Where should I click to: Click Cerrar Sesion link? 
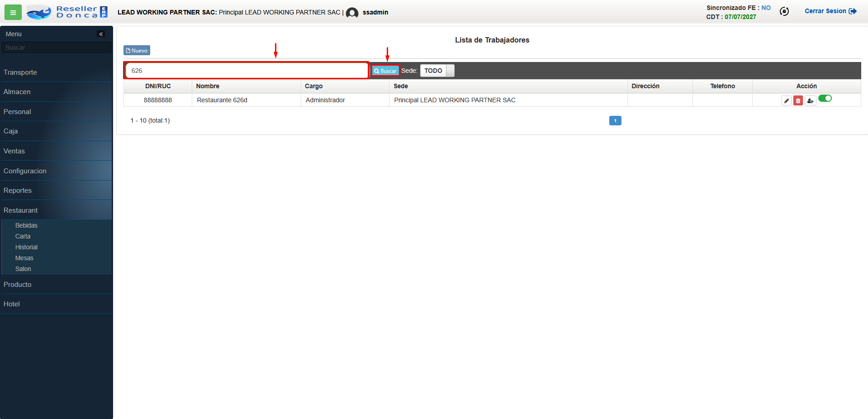pyautogui.click(x=830, y=11)
